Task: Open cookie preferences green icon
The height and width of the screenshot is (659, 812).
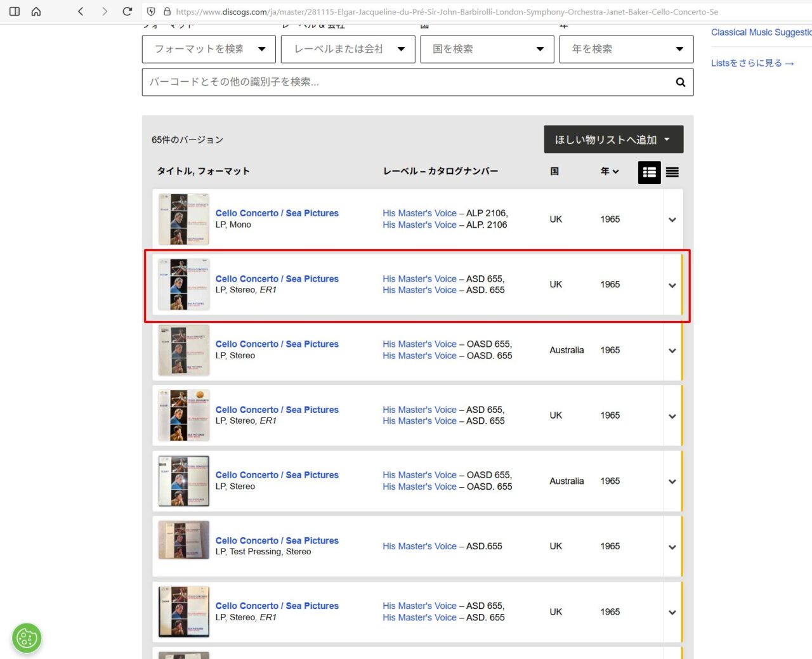Action: 27,637
